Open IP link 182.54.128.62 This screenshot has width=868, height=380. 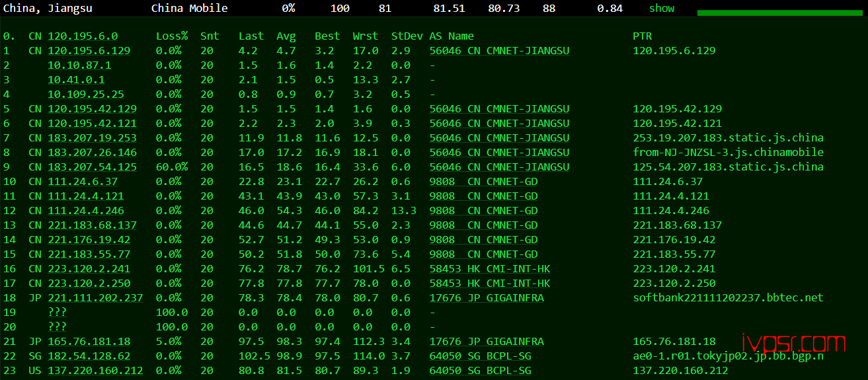[x=89, y=356]
